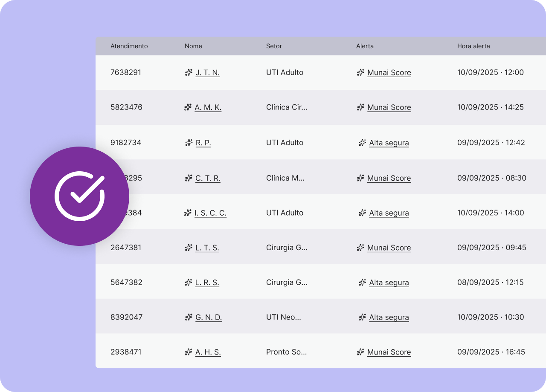Click the AI sparkle icon in row 7638291 alert
This screenshot has height=392, width=546.
coord(360,72)
